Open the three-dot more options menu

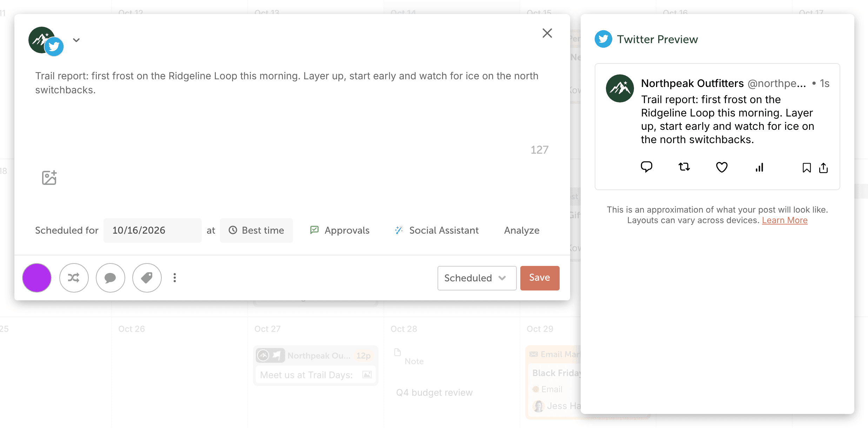tap(175, 278)
